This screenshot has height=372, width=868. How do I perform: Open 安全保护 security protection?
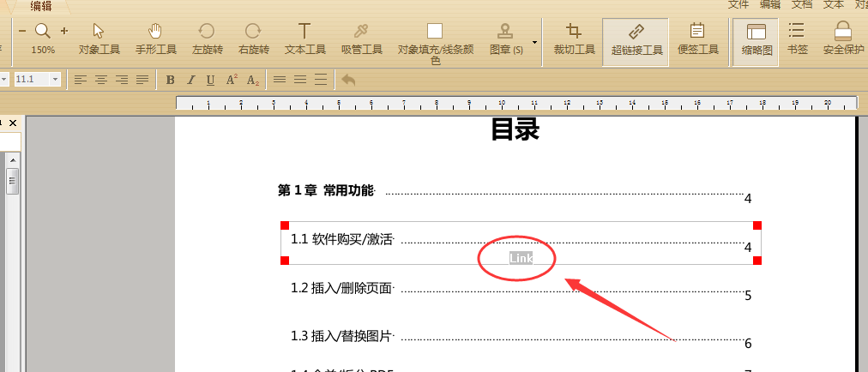pyautogui.click(x=843, y=39)
